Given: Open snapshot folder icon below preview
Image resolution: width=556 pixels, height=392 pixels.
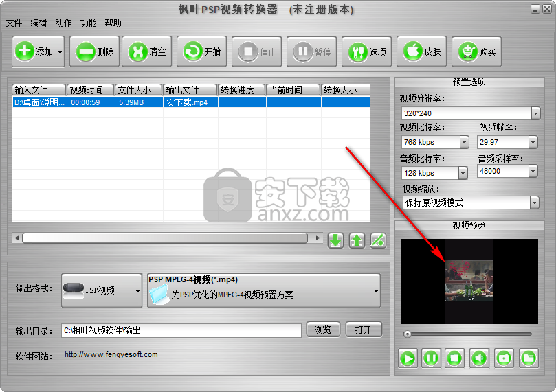Looking at the screenshot, I should 529,358.
